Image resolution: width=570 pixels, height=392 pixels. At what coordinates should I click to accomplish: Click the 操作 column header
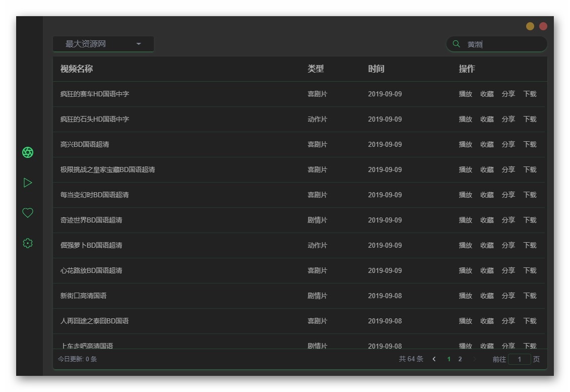467,69
